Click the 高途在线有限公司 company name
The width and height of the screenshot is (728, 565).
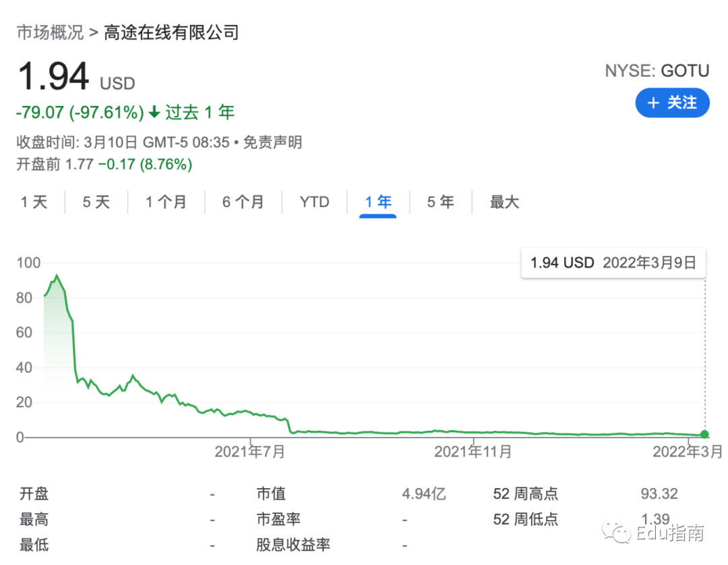pos(171,32)
